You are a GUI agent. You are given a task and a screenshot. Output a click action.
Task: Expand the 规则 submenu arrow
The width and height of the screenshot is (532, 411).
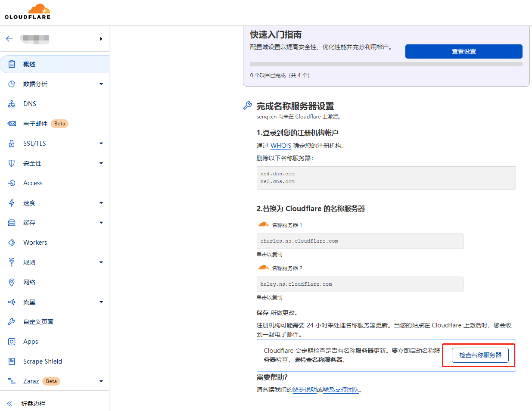101,262
